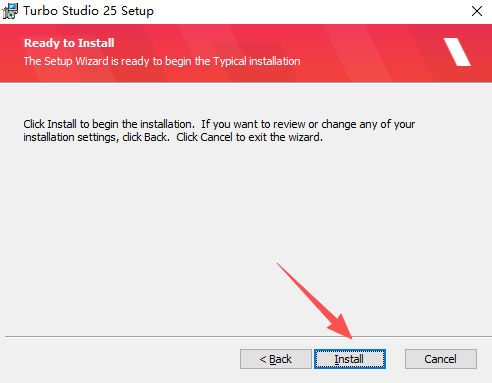Go to the previous step with Back
492x383 pixels.
pos(276,359)
